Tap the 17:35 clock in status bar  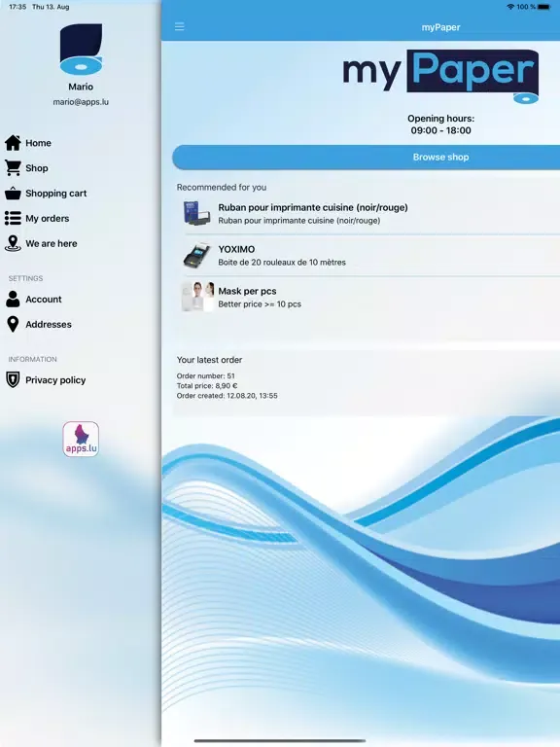coord(17,7)
